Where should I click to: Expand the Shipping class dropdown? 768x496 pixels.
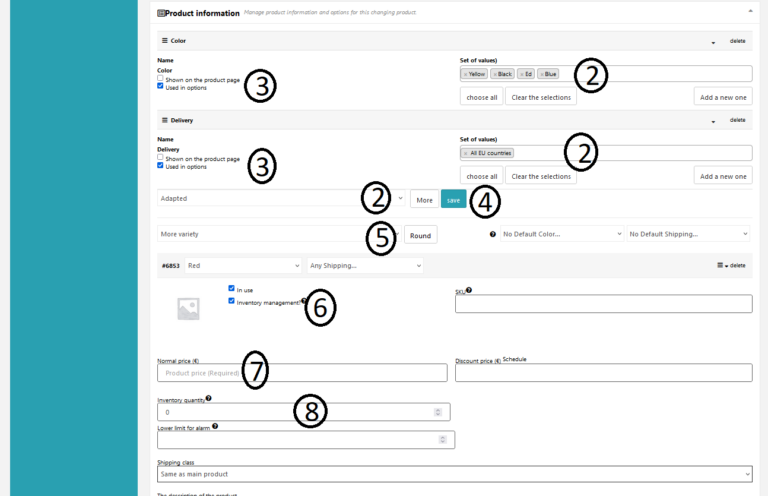(454, 474)
